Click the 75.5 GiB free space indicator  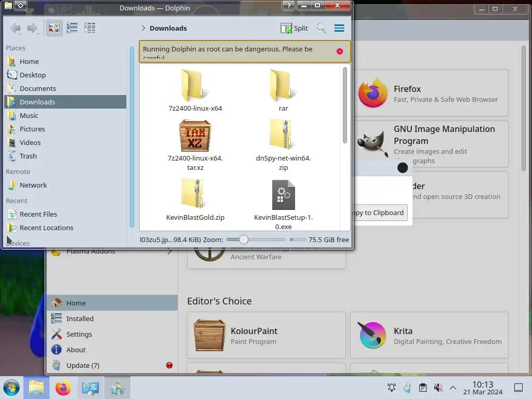tap(328, 240)
